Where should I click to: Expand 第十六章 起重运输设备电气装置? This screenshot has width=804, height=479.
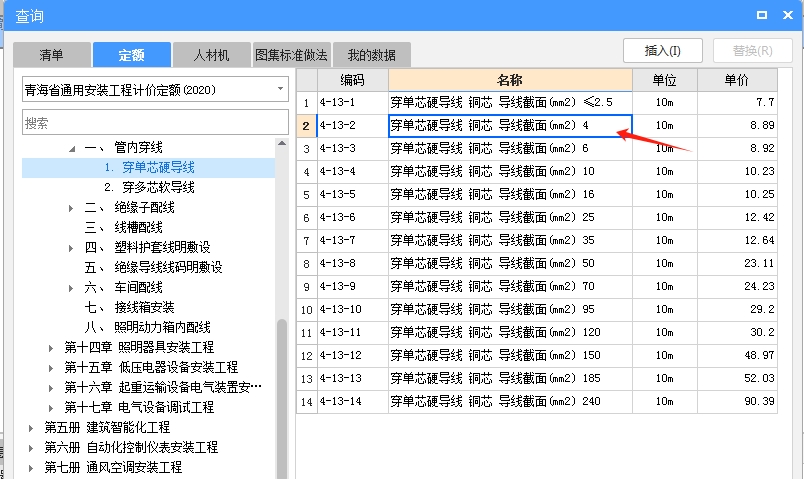51,388
